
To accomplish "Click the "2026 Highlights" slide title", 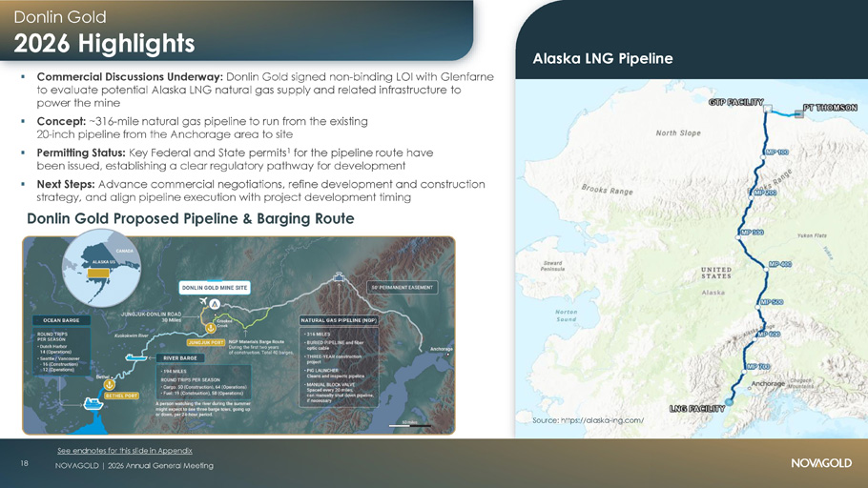I will click(x=104, y=43).
